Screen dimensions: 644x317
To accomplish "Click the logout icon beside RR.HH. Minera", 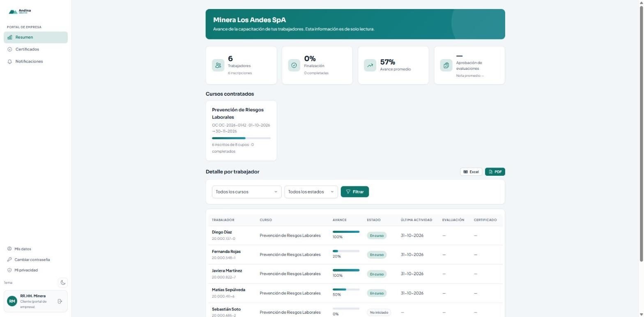I will coord(60,301).
